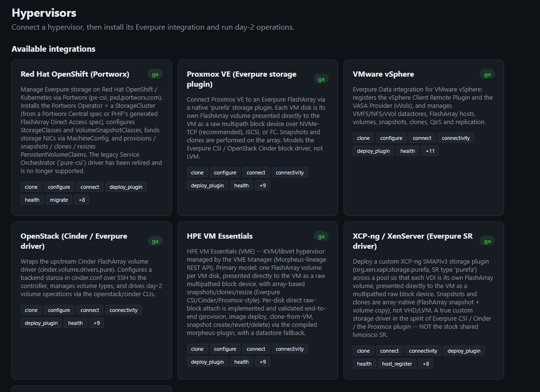The image size is (540, 392).
Task: Choose connect tag on VMware vSphere card
Action: tap(422, 138)
